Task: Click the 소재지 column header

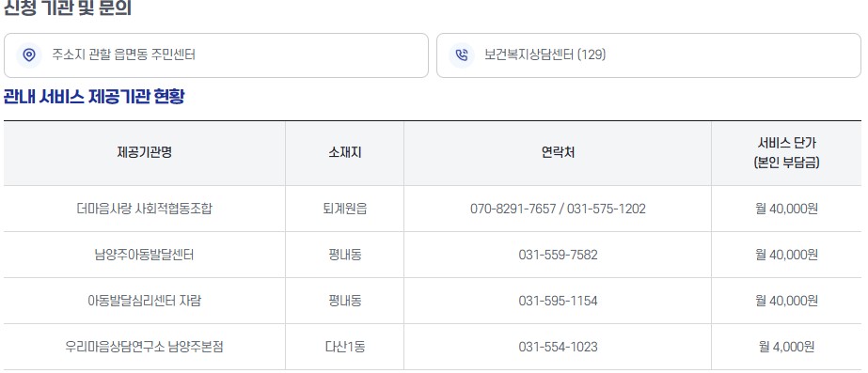Action: point(345,153)
